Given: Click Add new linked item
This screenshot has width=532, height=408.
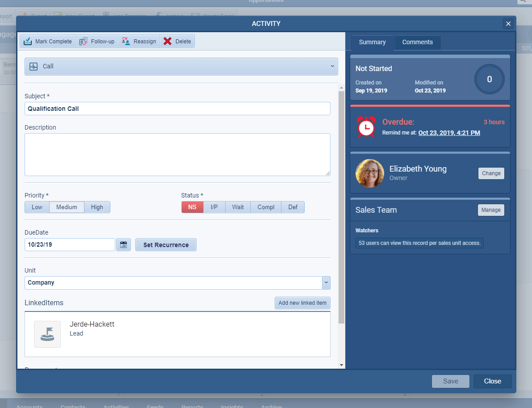Looking at the screenshot, I should [302, 303].
